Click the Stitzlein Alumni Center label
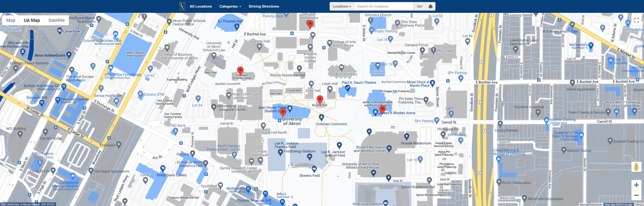 click(401, 53)
